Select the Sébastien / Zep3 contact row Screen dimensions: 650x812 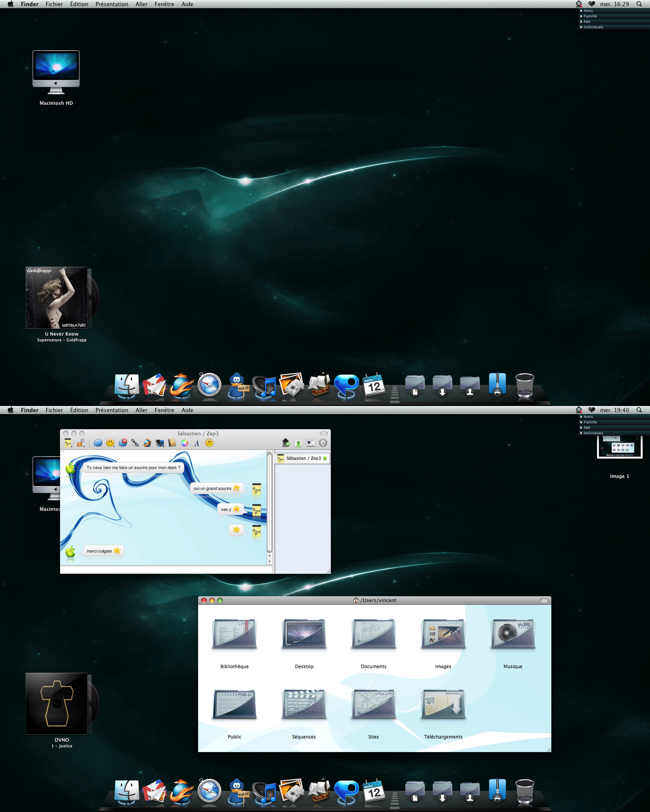[303, 459]
